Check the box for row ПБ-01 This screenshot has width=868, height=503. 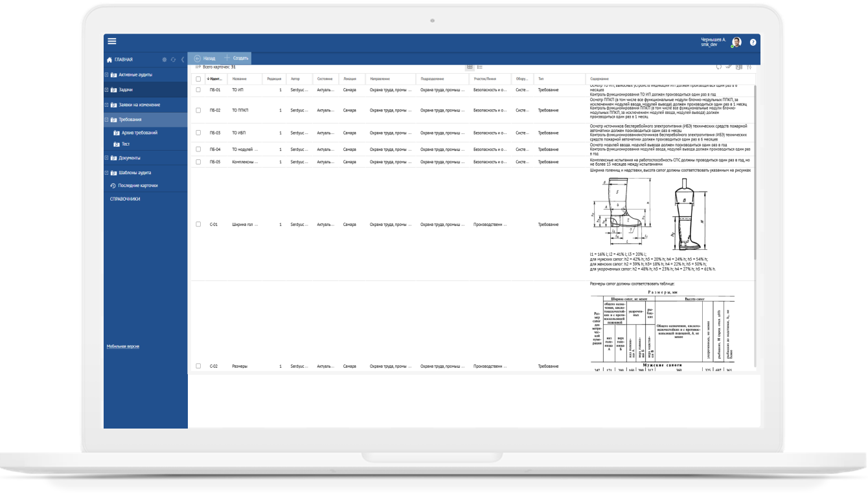click(198, 90)
